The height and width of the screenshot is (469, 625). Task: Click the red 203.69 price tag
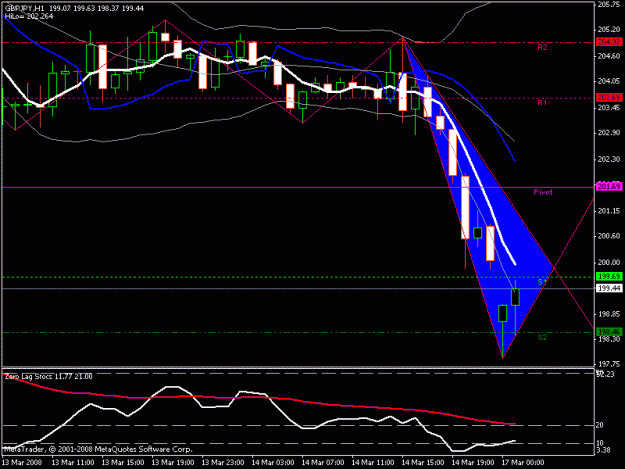[x=609, y=98]
